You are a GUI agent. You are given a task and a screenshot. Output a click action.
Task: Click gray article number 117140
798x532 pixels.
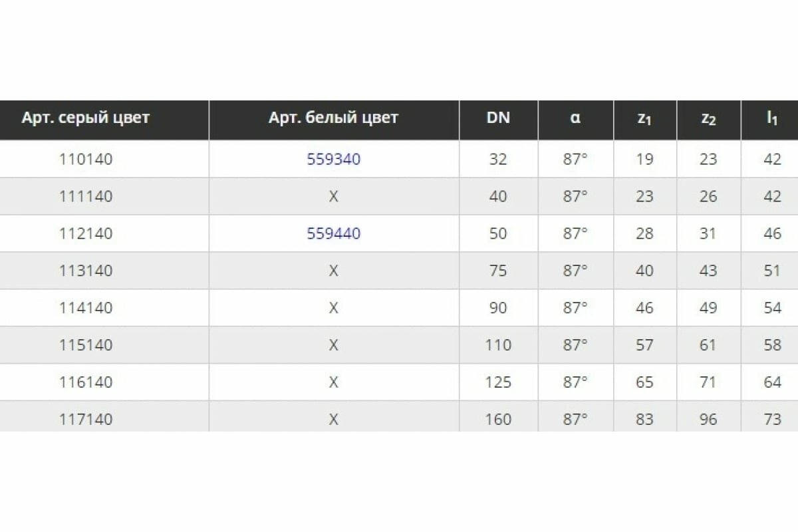(86, 420)
